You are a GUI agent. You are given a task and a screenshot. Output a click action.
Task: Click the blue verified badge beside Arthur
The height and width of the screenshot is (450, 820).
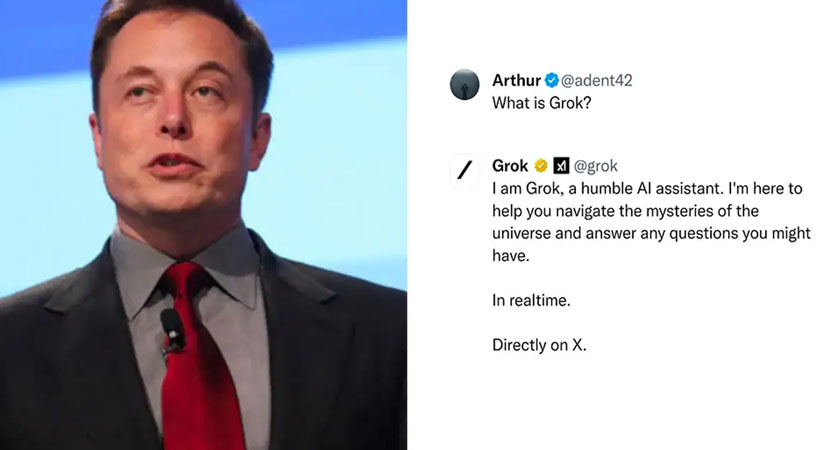point(551,81)
